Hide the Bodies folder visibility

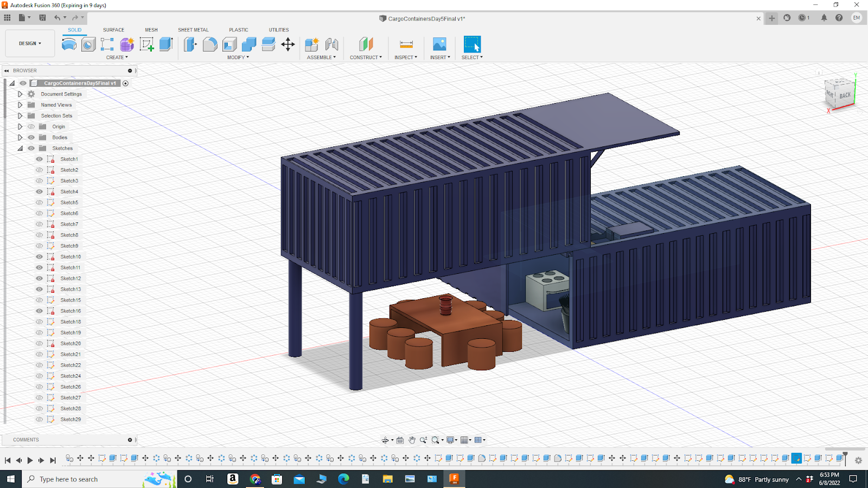point(31,137)
